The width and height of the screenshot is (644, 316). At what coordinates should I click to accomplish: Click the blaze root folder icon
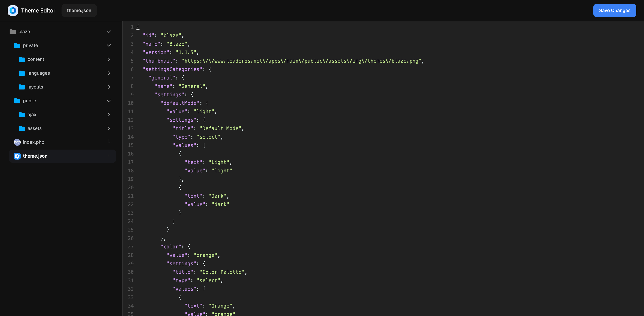[12, 32]
